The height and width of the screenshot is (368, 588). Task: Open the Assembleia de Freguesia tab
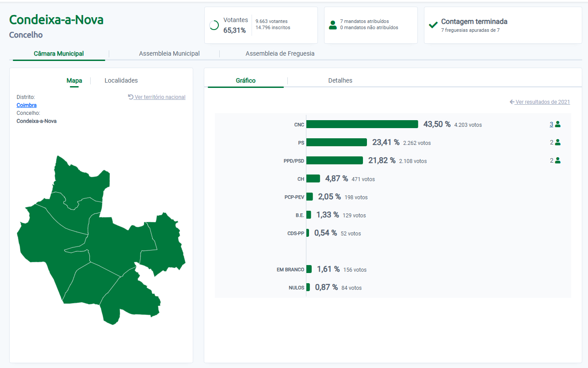click(280, 53)
